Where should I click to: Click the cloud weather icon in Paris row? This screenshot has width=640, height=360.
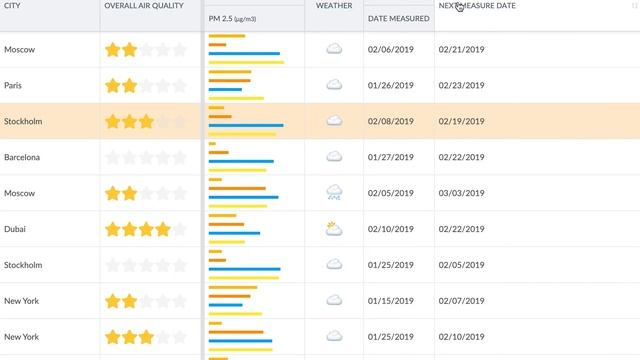[334, 85]
